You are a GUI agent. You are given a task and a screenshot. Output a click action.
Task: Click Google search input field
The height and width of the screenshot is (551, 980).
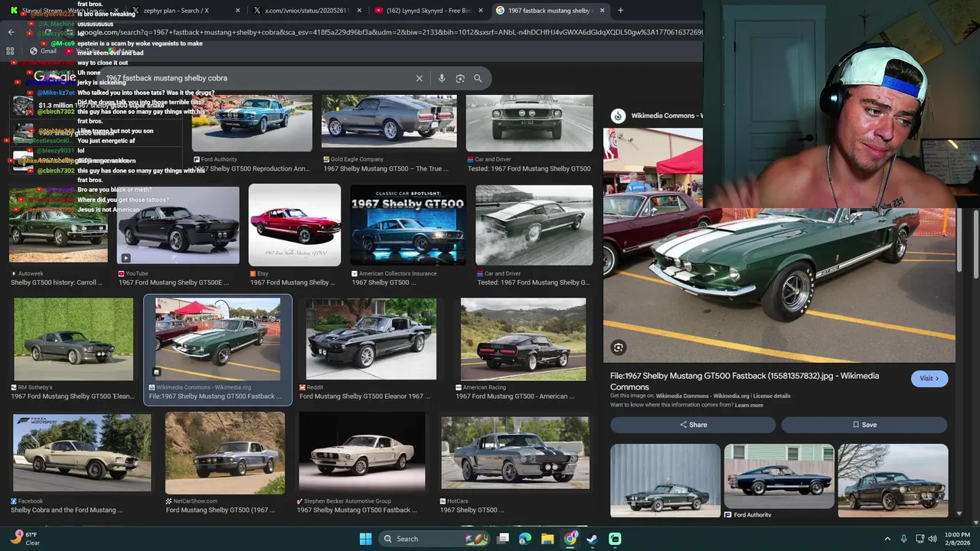(256, 78)
